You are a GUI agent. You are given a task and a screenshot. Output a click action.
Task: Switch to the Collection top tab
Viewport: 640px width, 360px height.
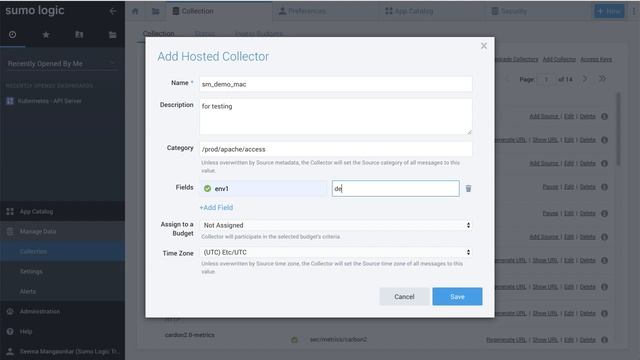[x=220, y=11]
